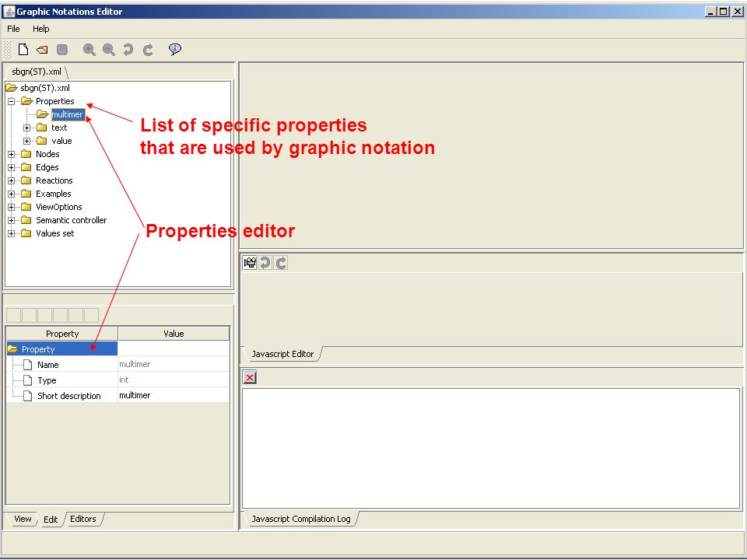The width and height of the screenshot is (747, 560).
Task: Click the Type value cell 'int'
Action: tap(174, 380)
